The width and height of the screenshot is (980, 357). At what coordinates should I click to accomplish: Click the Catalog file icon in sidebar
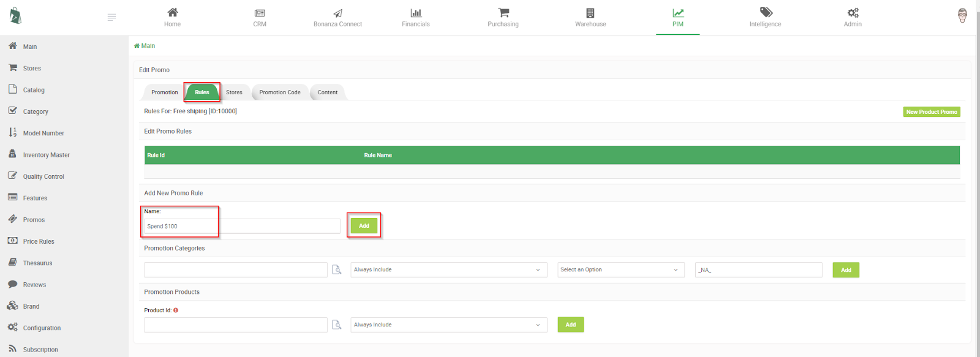[12, 89]
